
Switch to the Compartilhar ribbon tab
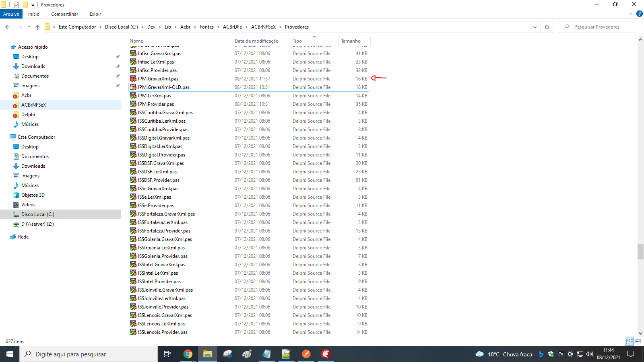coord(64,14)
